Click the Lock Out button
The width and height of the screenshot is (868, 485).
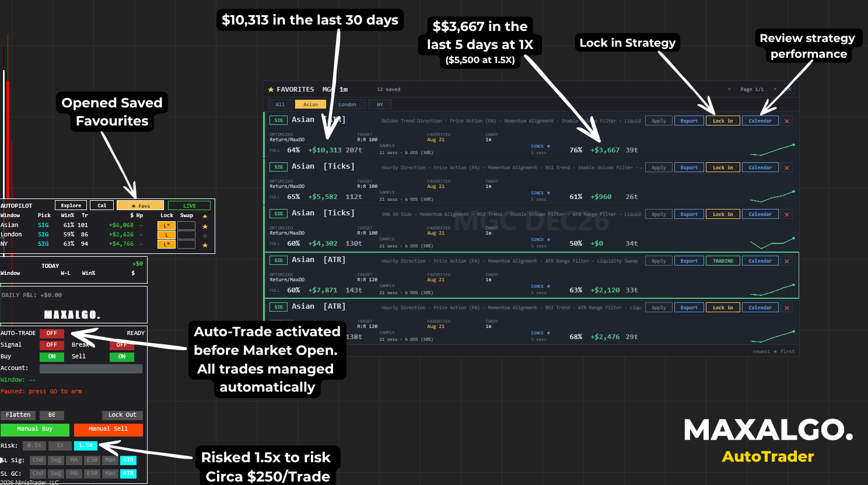(123, 415)
